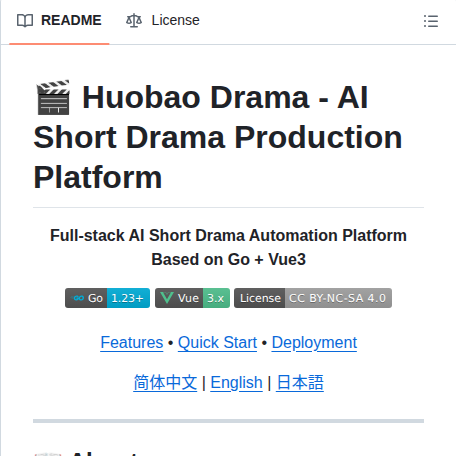Image resolution: width=456 pixels, height=456 pixels.
Task: Click the CC BY-NC-SA 4.0 badge text
Action: 337,298
